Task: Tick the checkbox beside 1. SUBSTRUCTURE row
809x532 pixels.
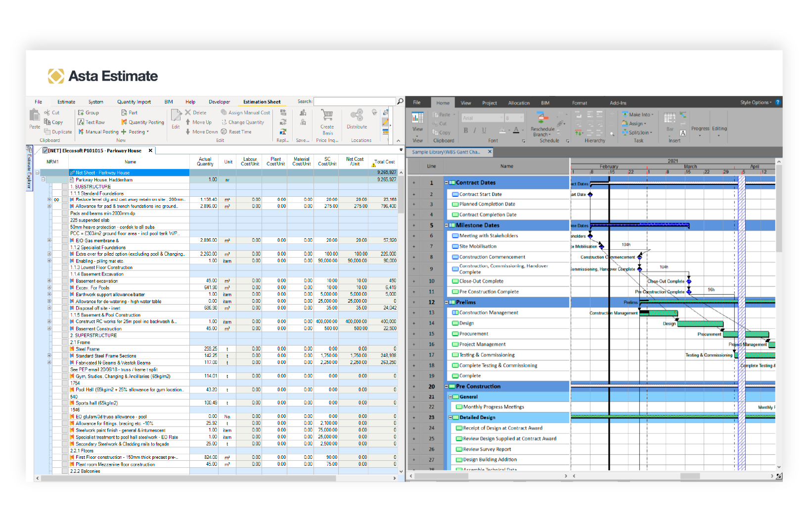Action: [65, 187]
